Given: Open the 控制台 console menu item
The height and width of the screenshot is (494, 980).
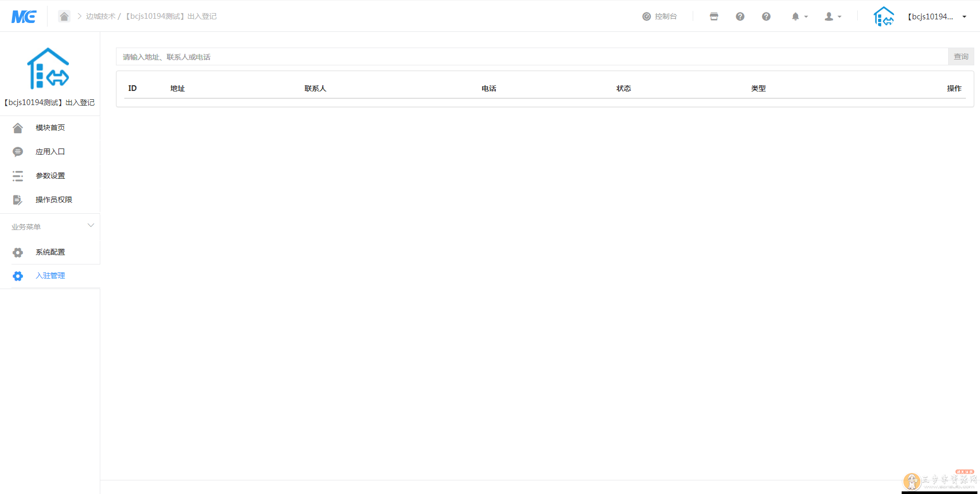Looking at the screenshot, I should 660,16.
